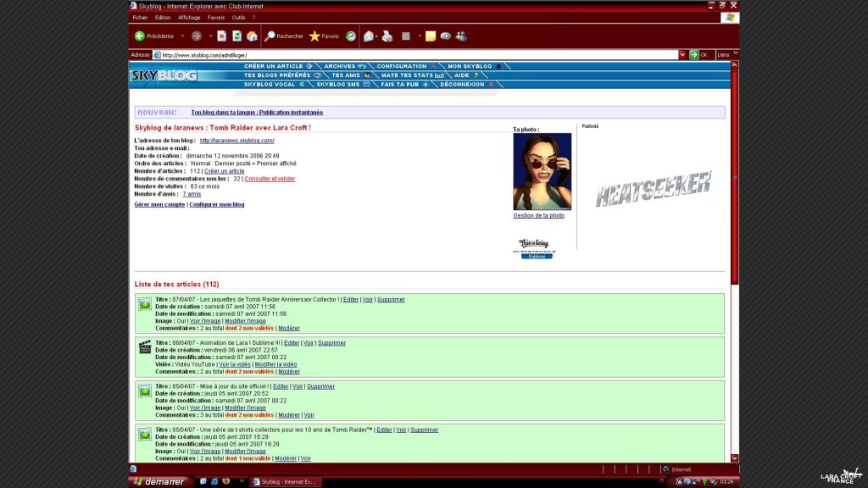Open the Fichier menu

tap(139, 17)
